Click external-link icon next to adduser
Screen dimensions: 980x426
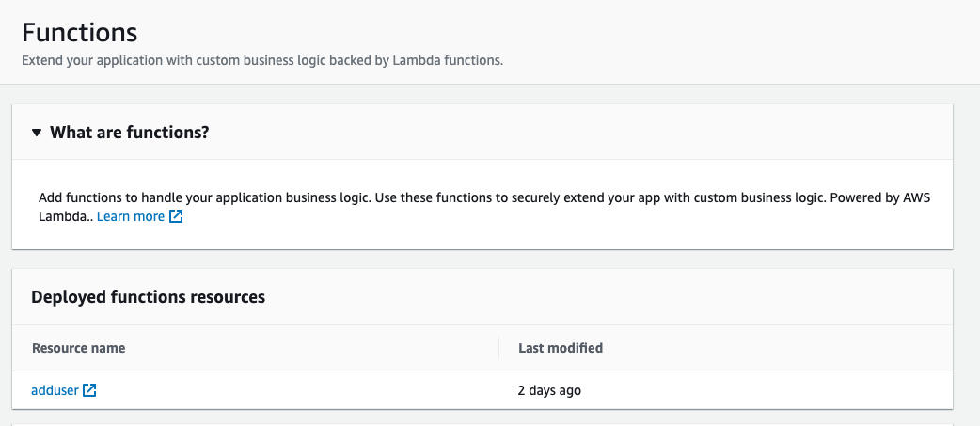pos(89,390)
